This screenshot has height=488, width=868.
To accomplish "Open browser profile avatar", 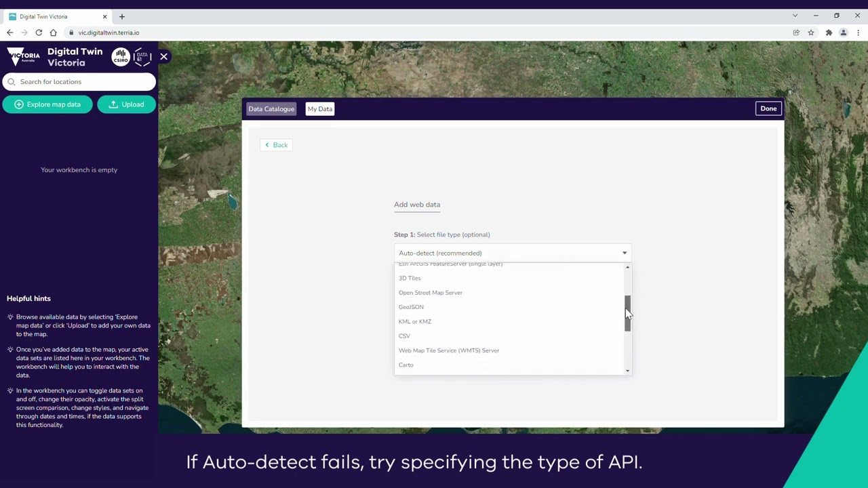I will [x=844, y=33].
